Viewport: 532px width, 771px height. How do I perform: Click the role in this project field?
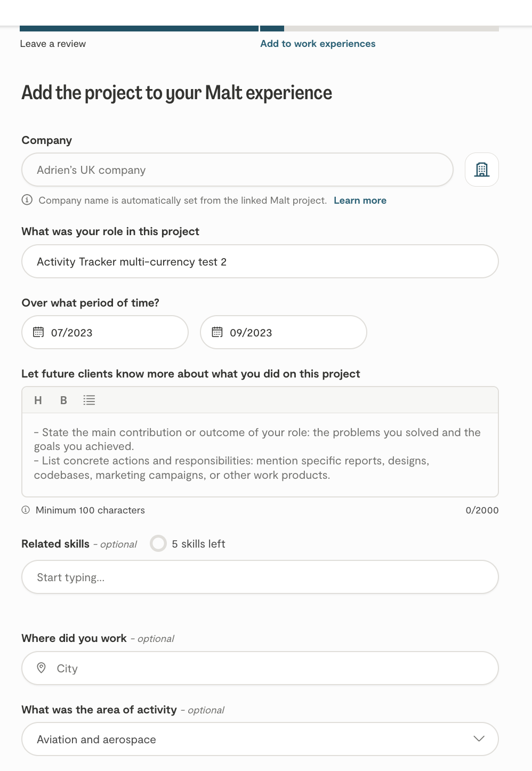260,261
